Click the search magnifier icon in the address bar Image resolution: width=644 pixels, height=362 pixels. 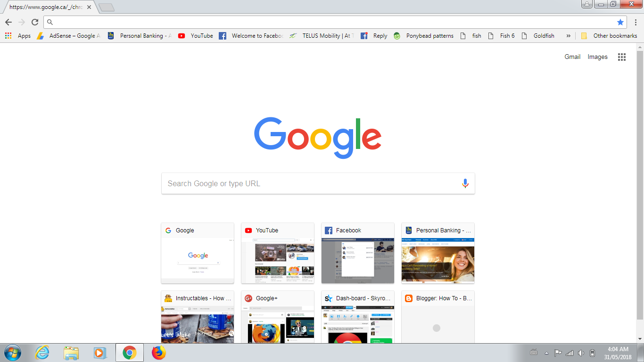(x=50, y=22)
